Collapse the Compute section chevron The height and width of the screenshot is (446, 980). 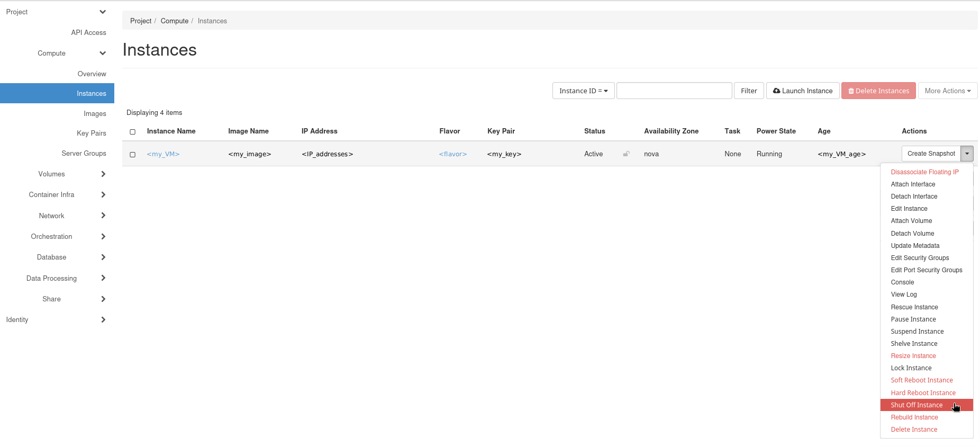point(103,53)
